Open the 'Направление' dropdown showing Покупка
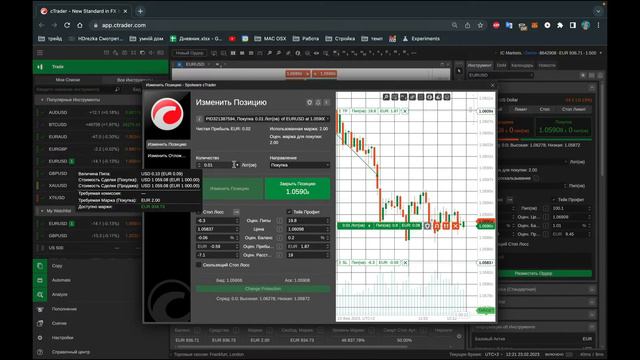640x360 pixels. (300, 165)
